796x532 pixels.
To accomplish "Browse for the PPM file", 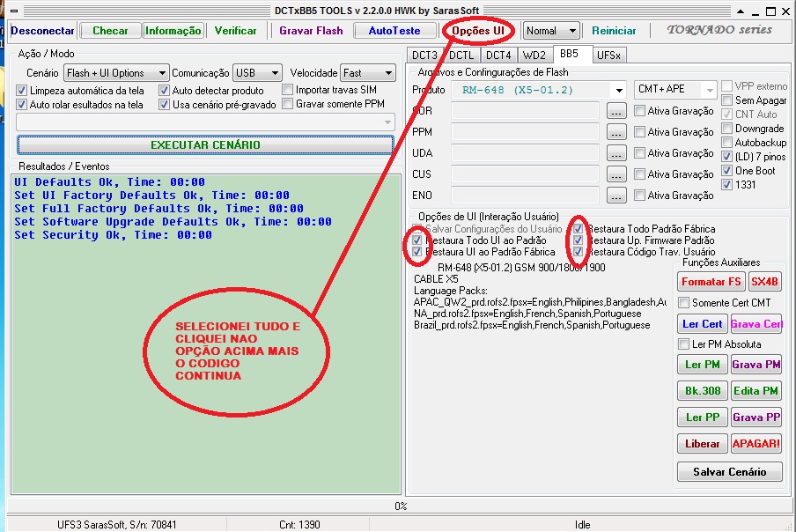I will [x=616, y=132].
